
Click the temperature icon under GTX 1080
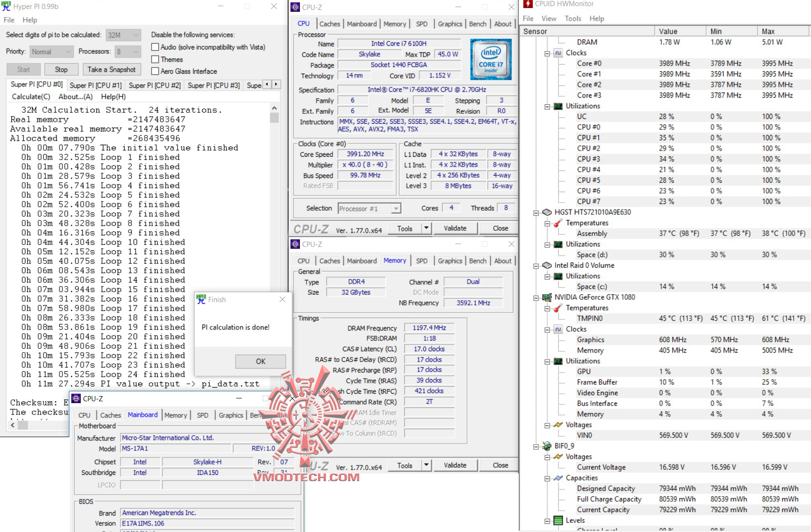(x=558, y=308)
